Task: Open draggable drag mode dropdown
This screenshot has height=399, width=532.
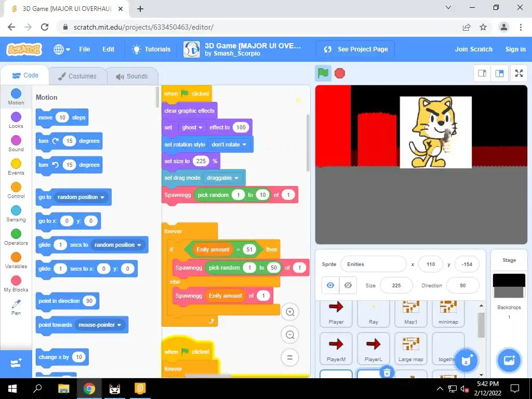Action: click(x=222, y=178)
